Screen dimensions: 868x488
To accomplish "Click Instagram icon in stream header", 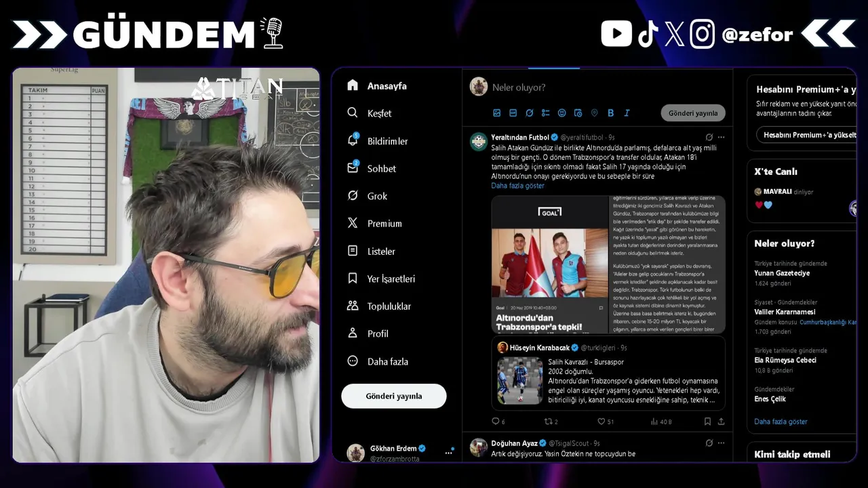I will [703, 33].
